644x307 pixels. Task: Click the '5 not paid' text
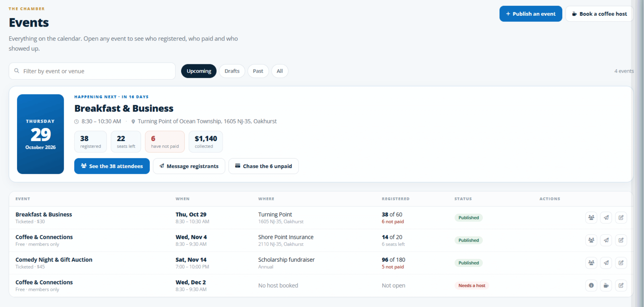point(393,267)
